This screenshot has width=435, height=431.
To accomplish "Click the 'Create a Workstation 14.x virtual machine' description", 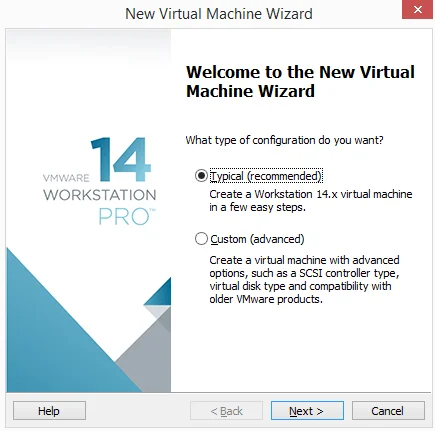I will coord(311,201).
